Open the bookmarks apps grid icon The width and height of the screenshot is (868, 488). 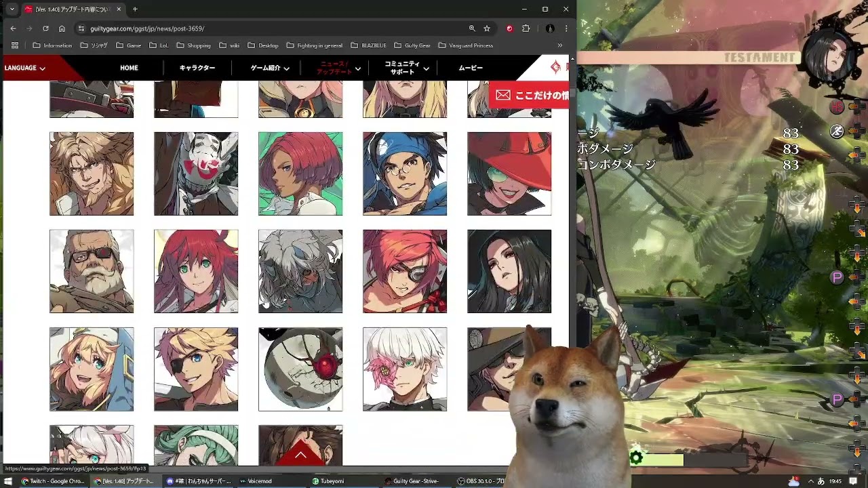pos(15,45)
